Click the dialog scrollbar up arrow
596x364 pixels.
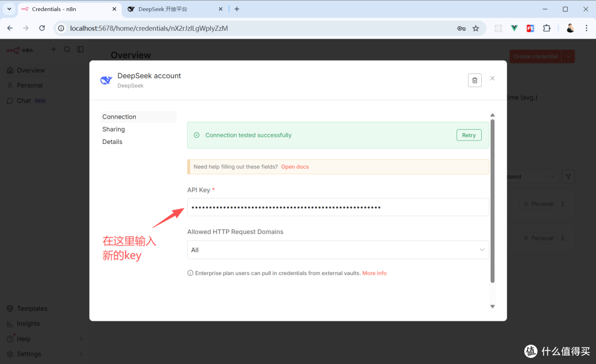click(492, 115)
